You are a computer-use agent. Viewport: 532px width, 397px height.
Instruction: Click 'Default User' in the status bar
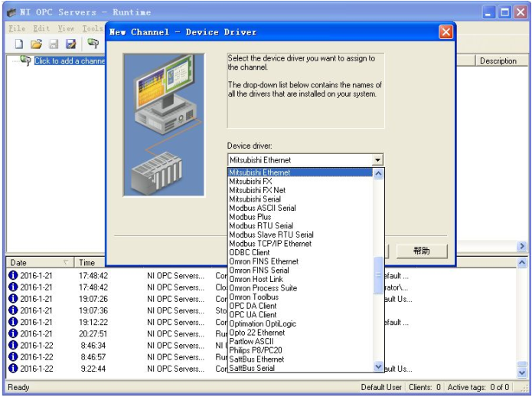tap(381, 387)
